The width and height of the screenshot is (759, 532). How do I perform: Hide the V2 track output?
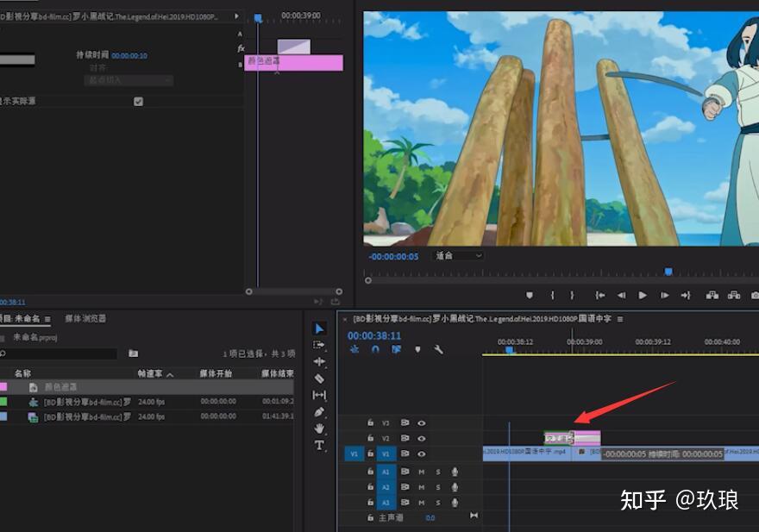[x=422, y=438]
